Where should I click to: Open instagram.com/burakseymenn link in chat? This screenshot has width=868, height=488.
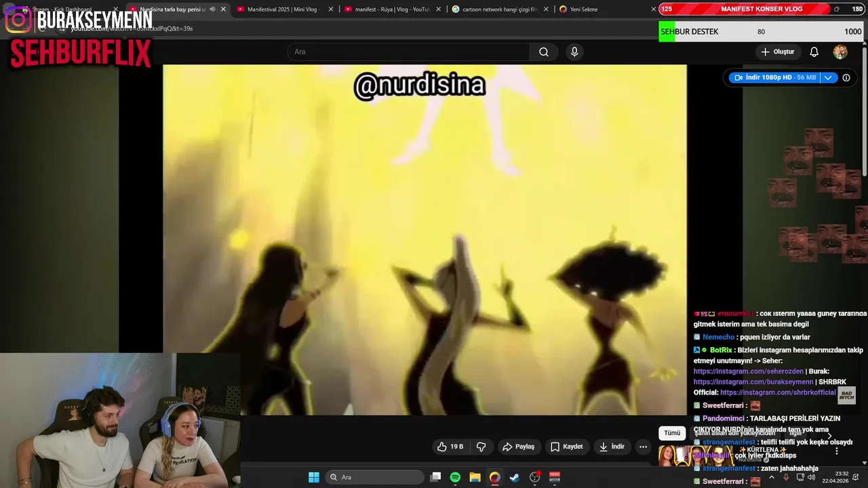753,382
